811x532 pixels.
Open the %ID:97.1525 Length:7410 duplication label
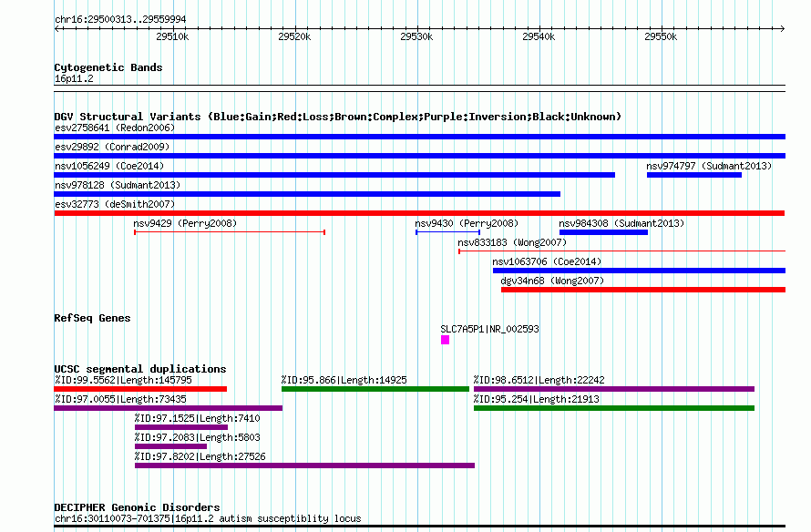197,418
